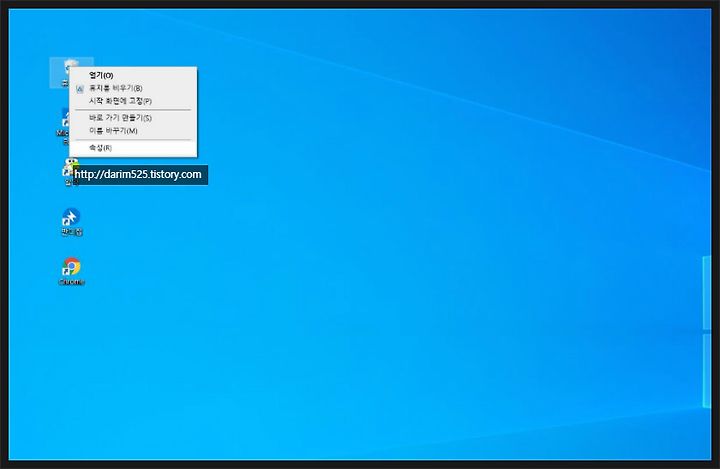Select 시작 화면에 고정(P) menu entry
Screen dimensions: 720x469
coord(133,101)
